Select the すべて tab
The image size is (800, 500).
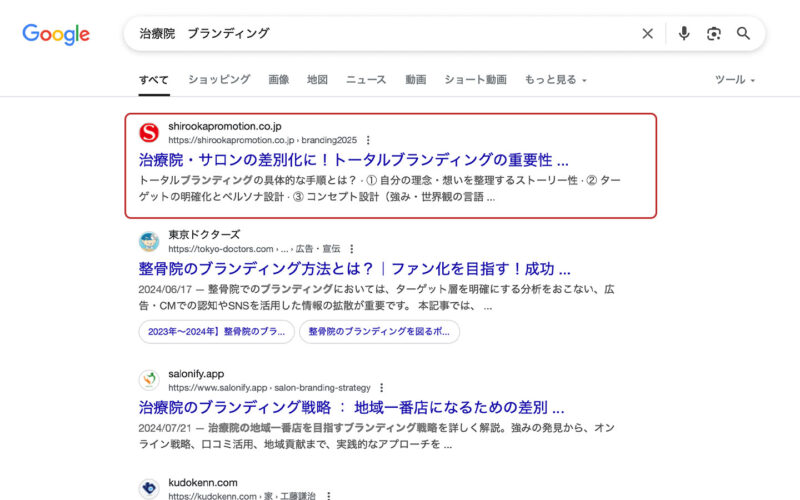pyautogui.click(x=154, y=80)
